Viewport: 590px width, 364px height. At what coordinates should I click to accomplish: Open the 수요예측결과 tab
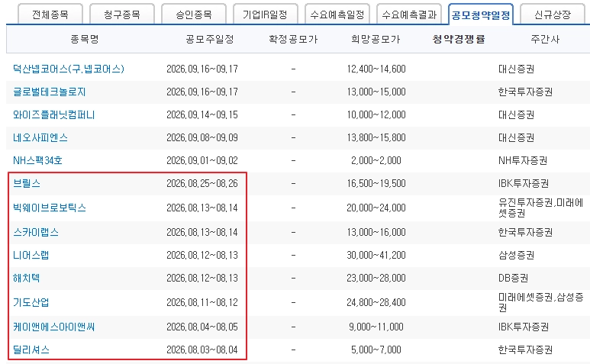[x=409, y=14]
